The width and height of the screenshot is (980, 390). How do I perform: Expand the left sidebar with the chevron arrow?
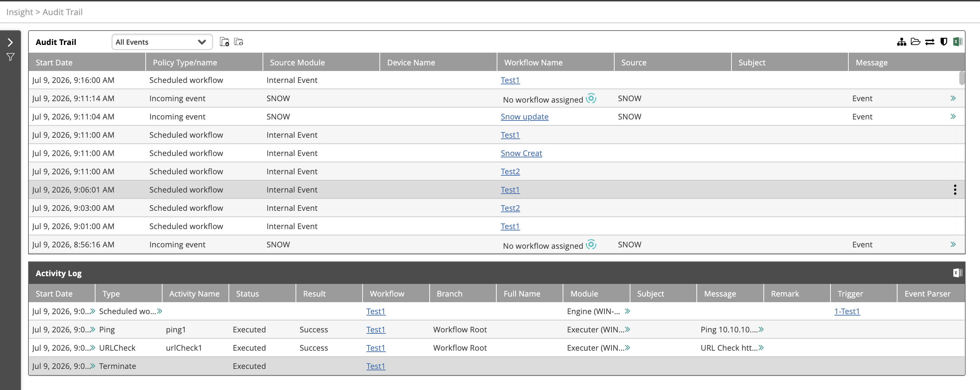[x=10, y=42]
